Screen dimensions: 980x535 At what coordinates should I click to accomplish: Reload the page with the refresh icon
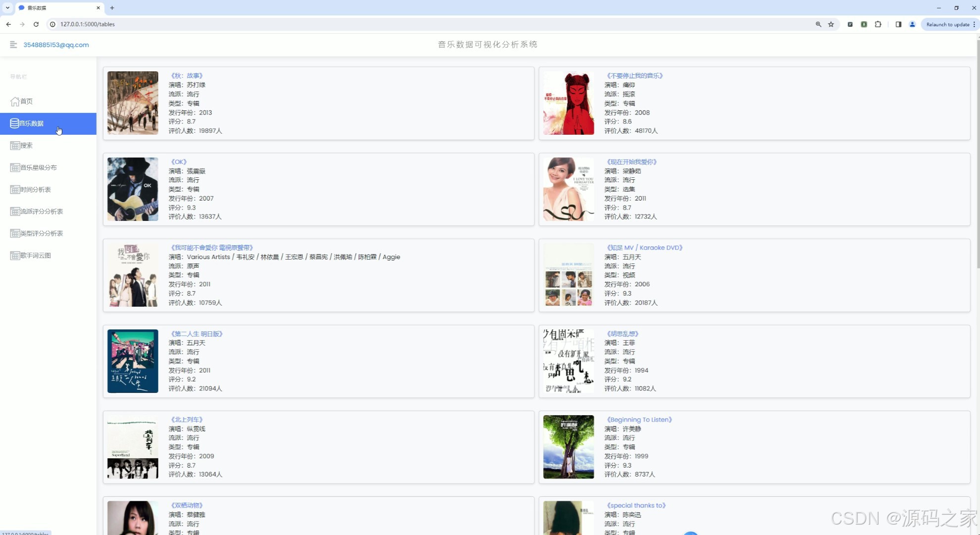36,24
